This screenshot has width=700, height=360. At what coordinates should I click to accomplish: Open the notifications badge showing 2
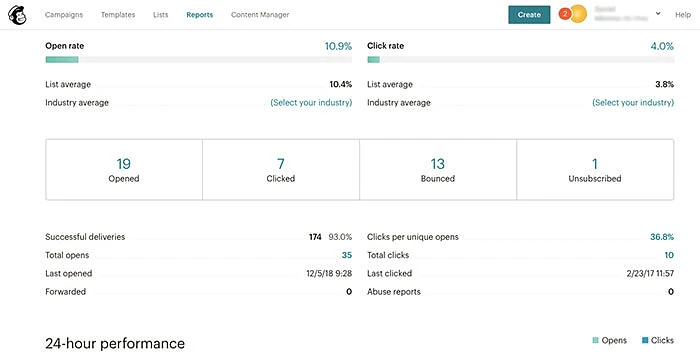point(564,14)
